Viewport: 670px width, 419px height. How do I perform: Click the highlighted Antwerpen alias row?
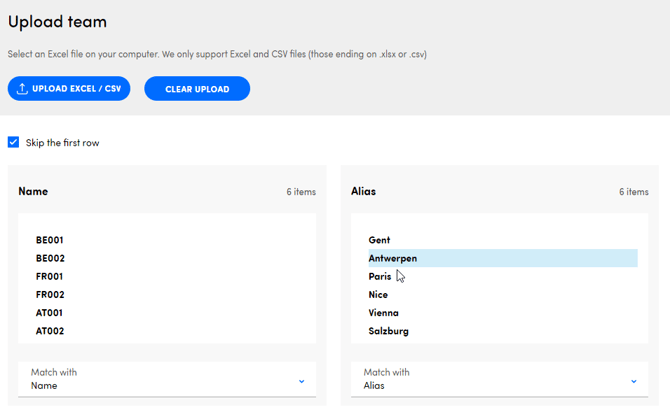[x=500, y=258]
